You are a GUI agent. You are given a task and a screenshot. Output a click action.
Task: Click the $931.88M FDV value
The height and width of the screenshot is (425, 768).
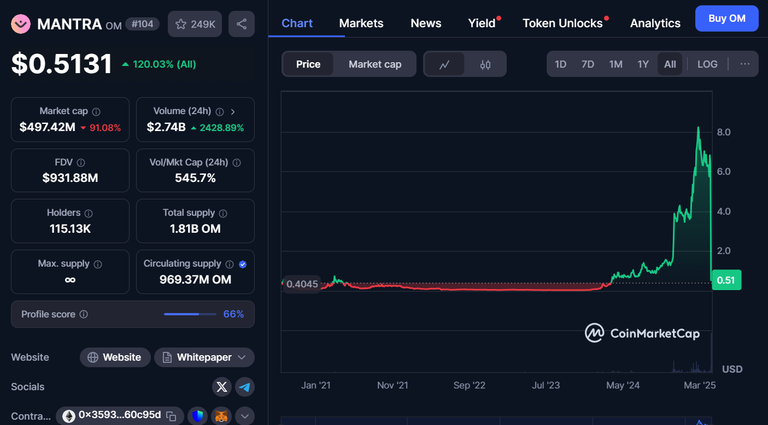click(70, 178)
